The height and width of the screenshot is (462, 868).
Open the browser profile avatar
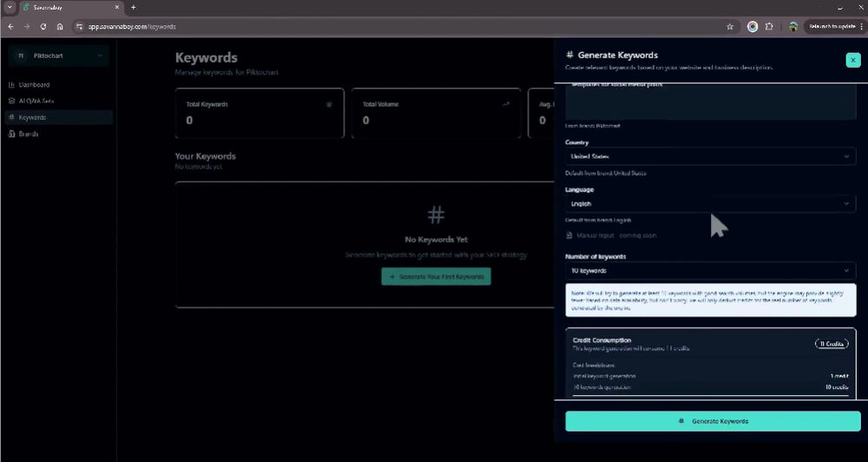(x=793, y=27)
